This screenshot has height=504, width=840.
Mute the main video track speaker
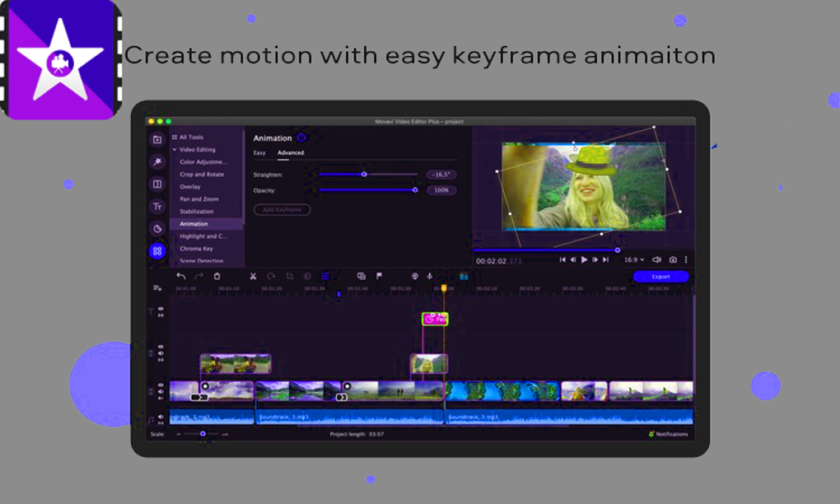pos(161,391)
